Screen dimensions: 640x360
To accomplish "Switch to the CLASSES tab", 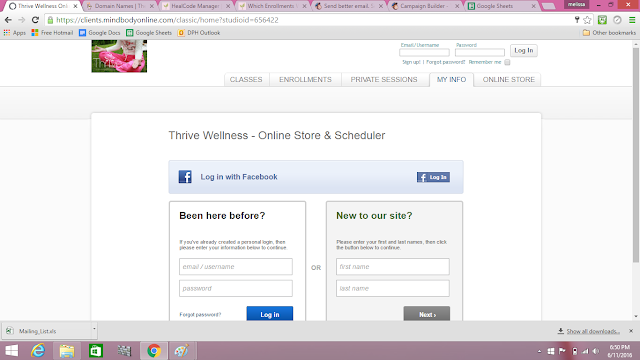I will pos(246,80).
